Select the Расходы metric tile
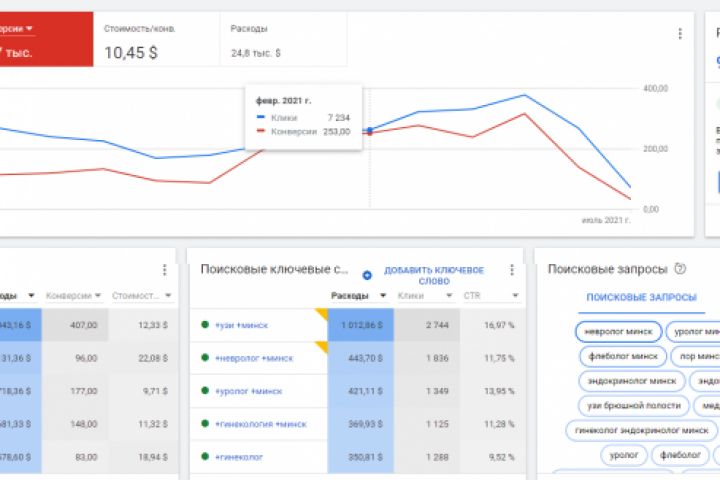Image resolution: width=720 pixels, height=480 pixels. [x=283, y=40]
